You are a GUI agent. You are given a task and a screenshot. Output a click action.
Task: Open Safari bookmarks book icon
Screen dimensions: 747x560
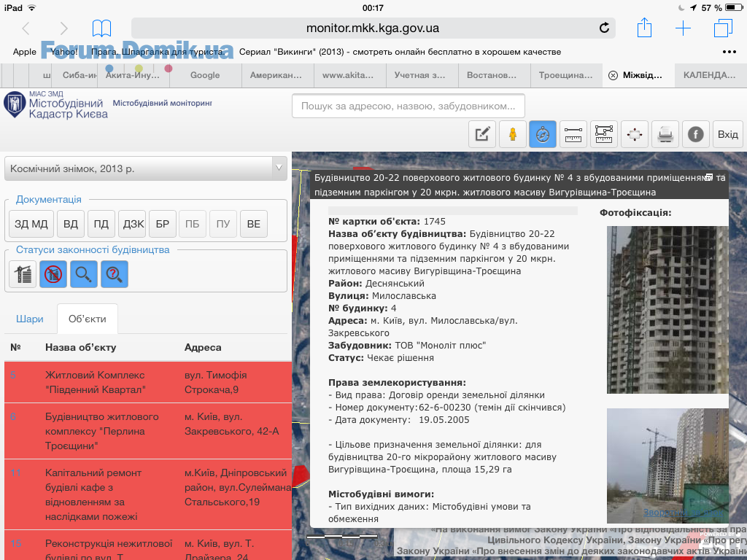pyautogui.click(x=101, y=28)
